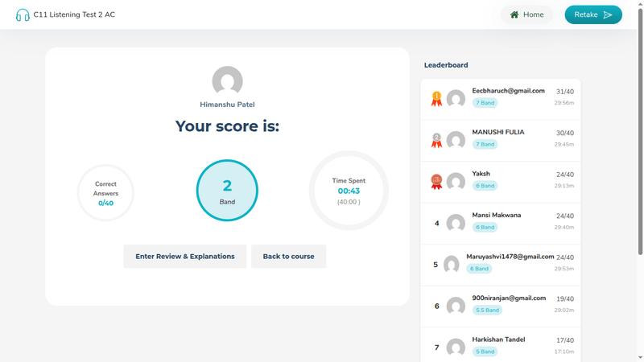
Task: Click Yaksh's 24/40 score
Action: (565, 175)
